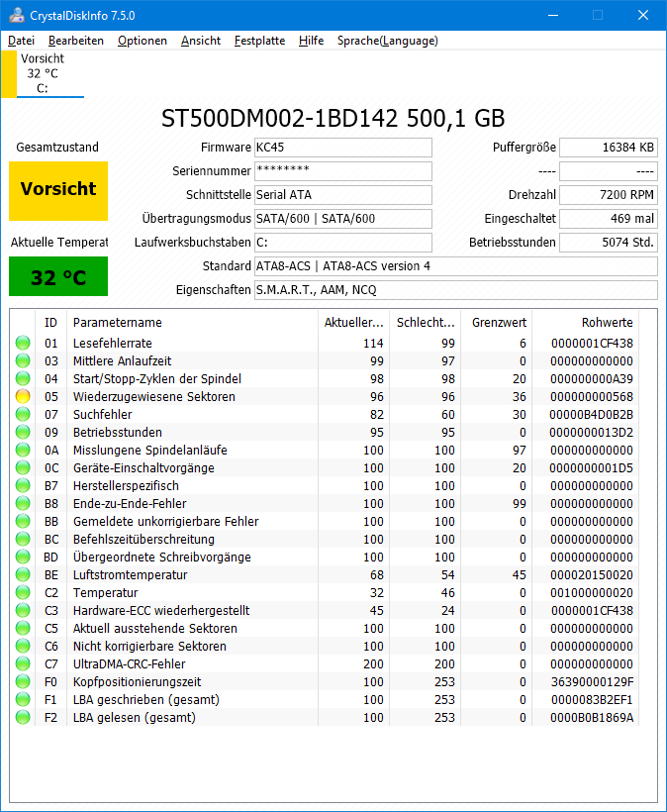667x812 pixels.
Task: Click the drive title ST500DM002-1BD142 500,1 GB
Action: [x=333, y=118]
